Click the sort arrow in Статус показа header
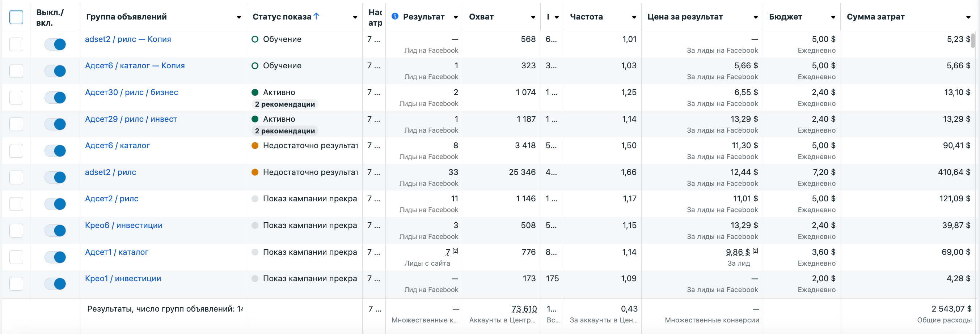Viewport: 980px width, 334px height. pos(316,16)
